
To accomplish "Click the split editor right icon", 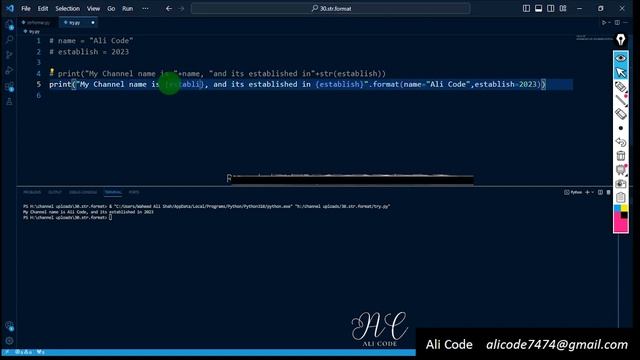I will click(617, 23).
